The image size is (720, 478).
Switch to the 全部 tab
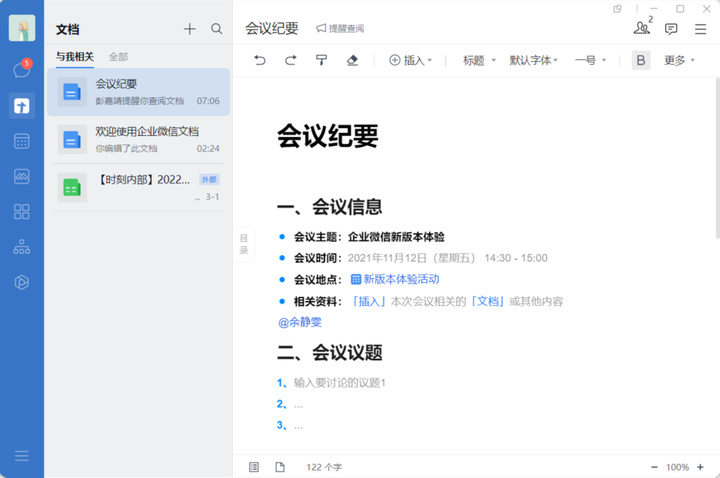(x=118, y=56)
